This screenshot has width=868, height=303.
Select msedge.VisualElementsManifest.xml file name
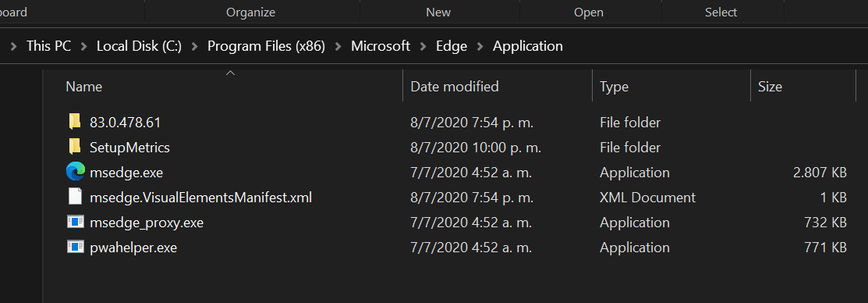[200, 198]
